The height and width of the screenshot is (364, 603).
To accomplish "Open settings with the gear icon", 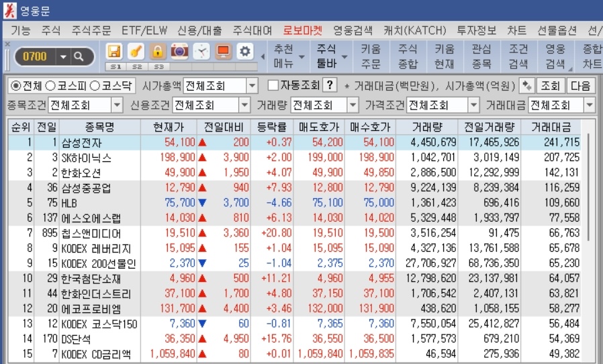I will pos(245,51).
